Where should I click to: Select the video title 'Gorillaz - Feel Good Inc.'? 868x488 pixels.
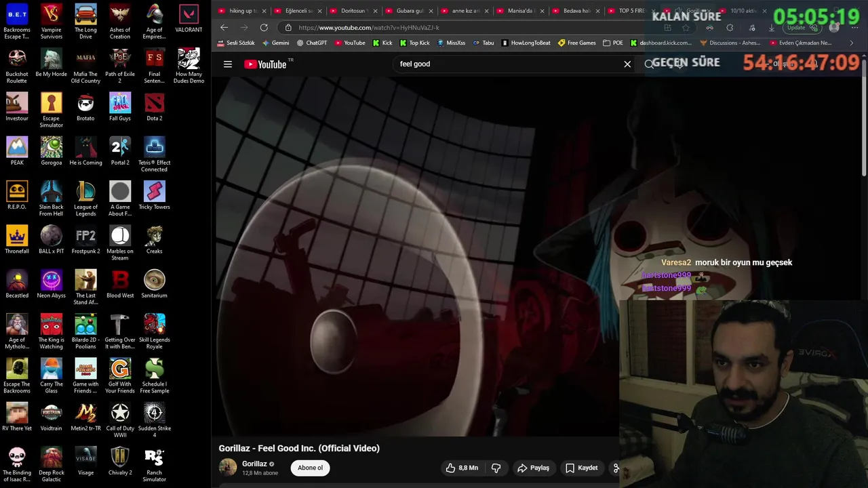pyautogui.click(x=299, y=448)
